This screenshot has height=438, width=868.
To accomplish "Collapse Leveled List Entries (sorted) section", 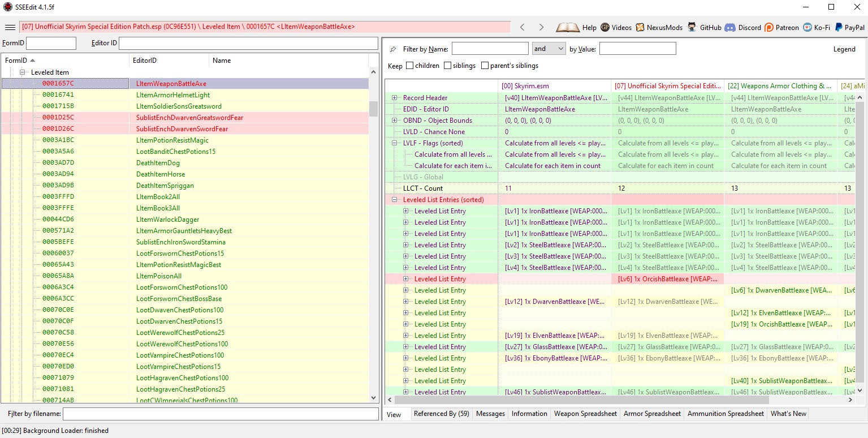I will click(395, 200).
